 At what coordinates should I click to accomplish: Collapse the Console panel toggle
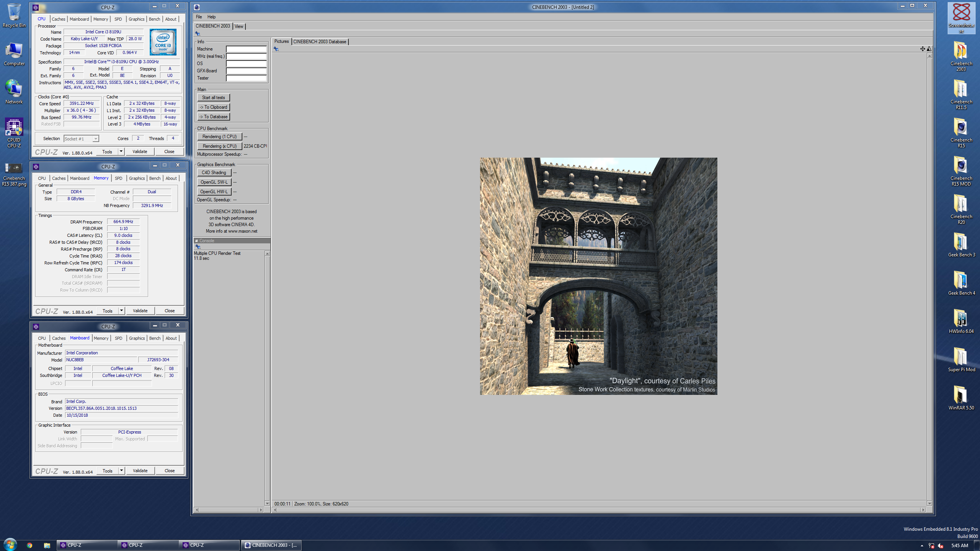pos(197,241)
